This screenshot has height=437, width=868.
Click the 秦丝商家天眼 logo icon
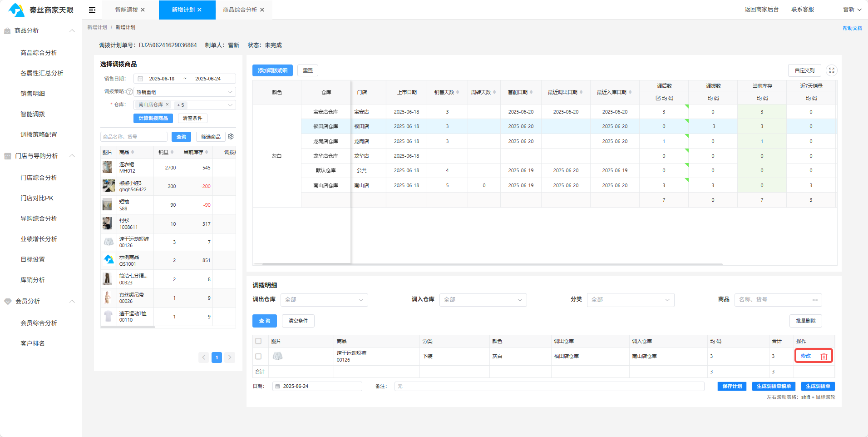(x=16, y=10)
